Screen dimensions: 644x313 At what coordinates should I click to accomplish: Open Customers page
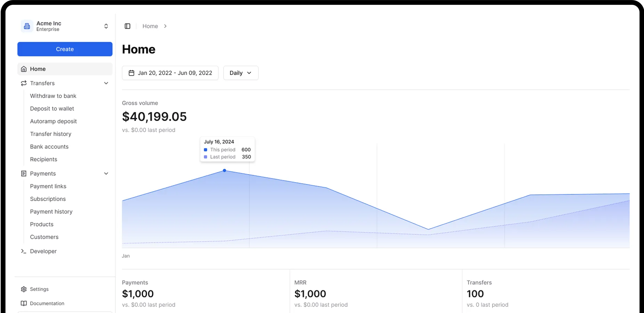[44, 237]
